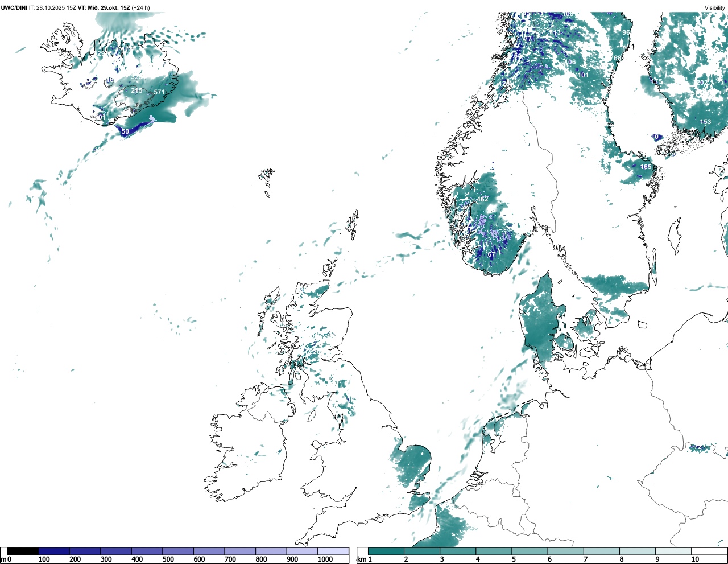Screen dimensions: 728x564
Task: Select the pale lavender 900–1000 m legend swatch
Action: pyautogui.click(x=302, y=551)
